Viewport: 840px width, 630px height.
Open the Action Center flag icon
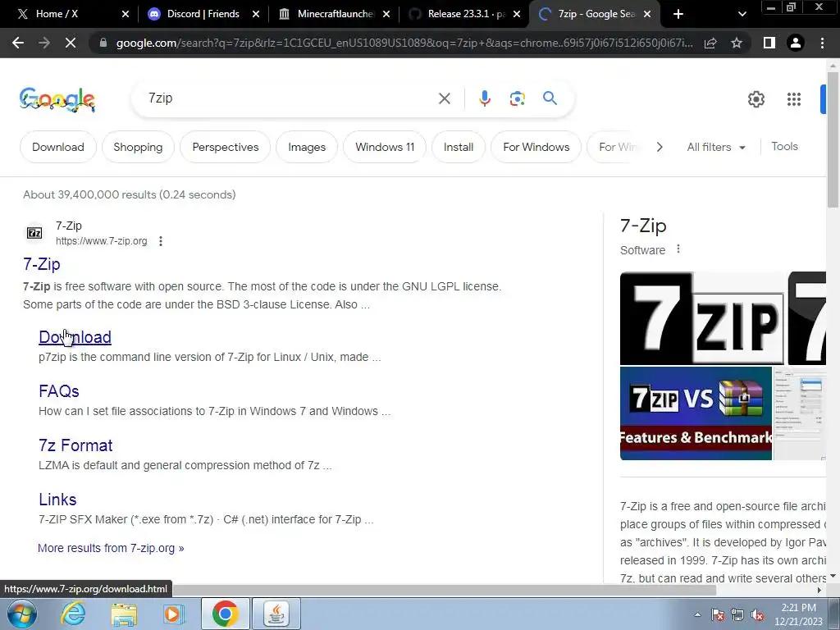tap(718, 615)
